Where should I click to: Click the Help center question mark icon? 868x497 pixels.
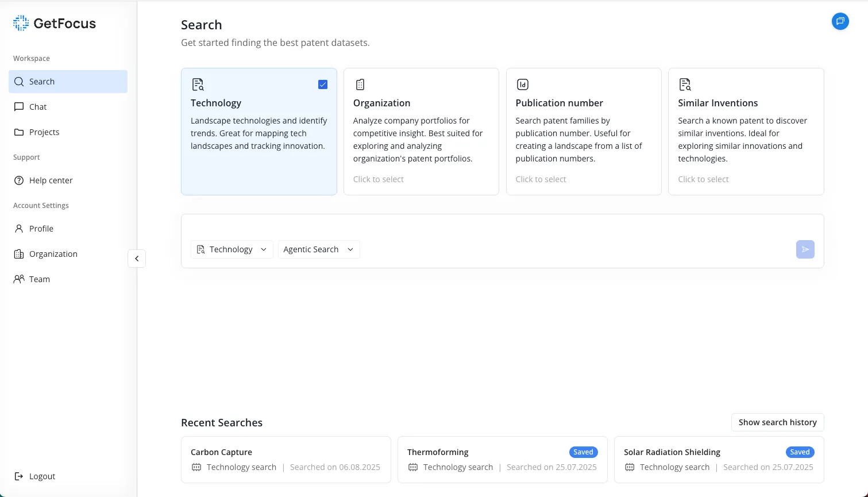click(19, 180)
